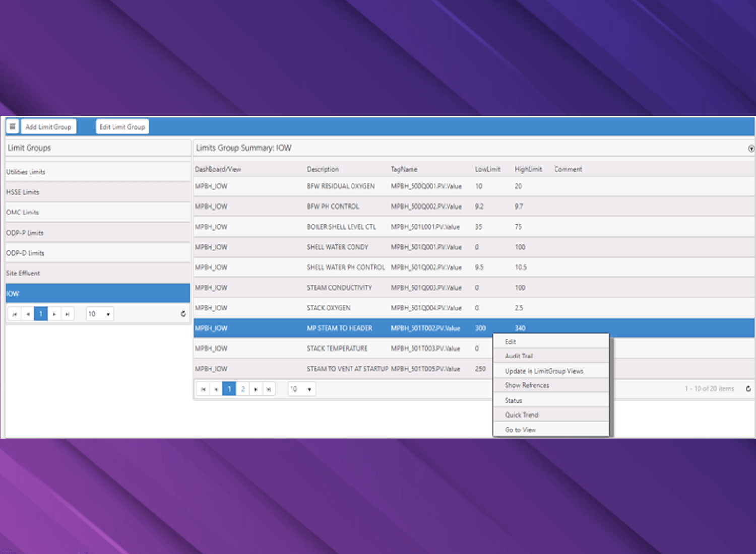Choose Quick Trend in context menu
Screen dimensions: 756x554
(522, 415)
